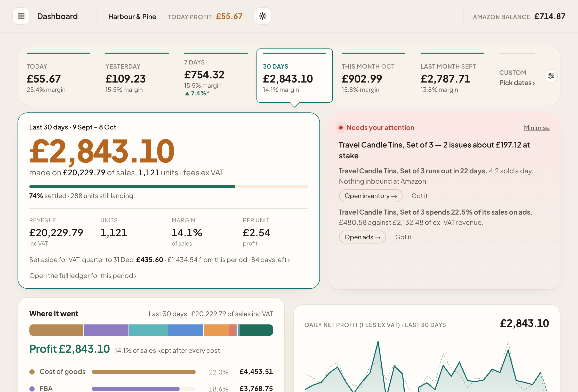
Task: Click brown Cost of goods bar segment
Action: (x=56, y=330)
